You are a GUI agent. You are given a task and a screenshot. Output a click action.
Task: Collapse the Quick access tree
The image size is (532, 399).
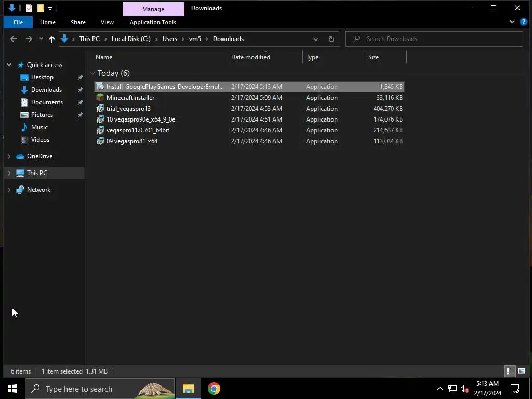[9, 65]
